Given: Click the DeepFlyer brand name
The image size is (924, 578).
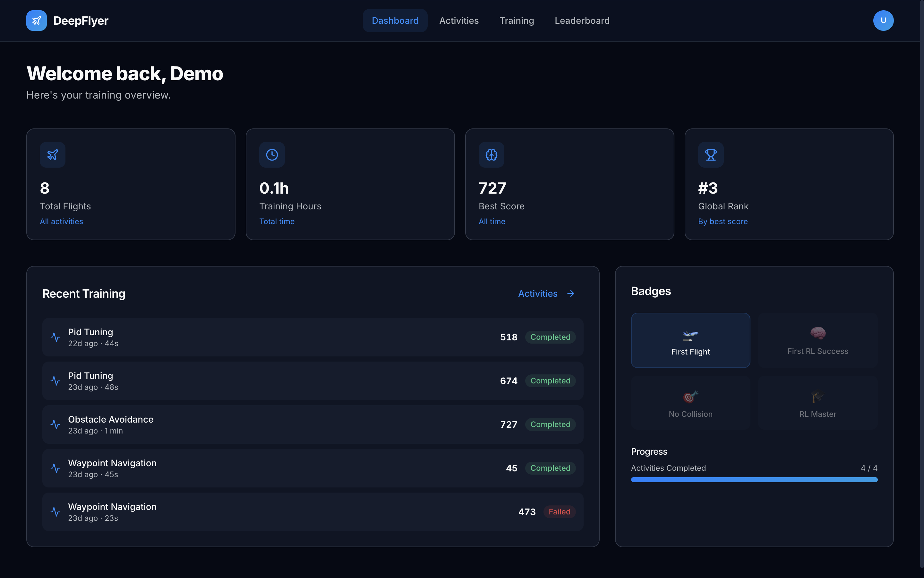Looking at the screenshot, I should click(81, 21).
